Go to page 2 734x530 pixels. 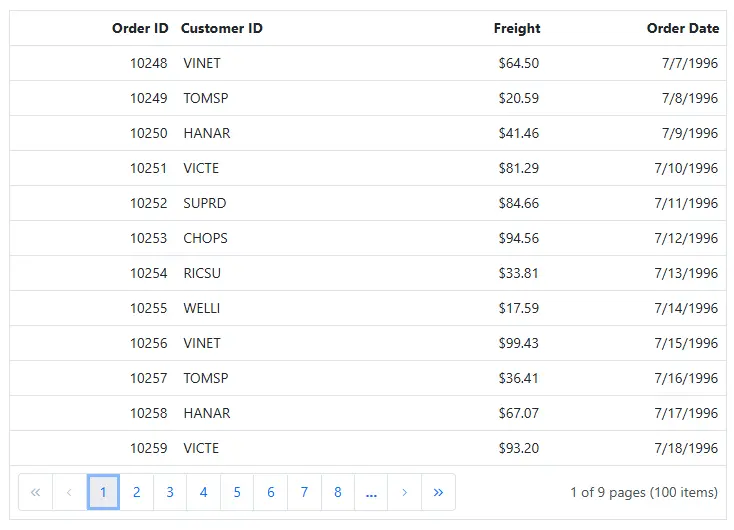137,492
